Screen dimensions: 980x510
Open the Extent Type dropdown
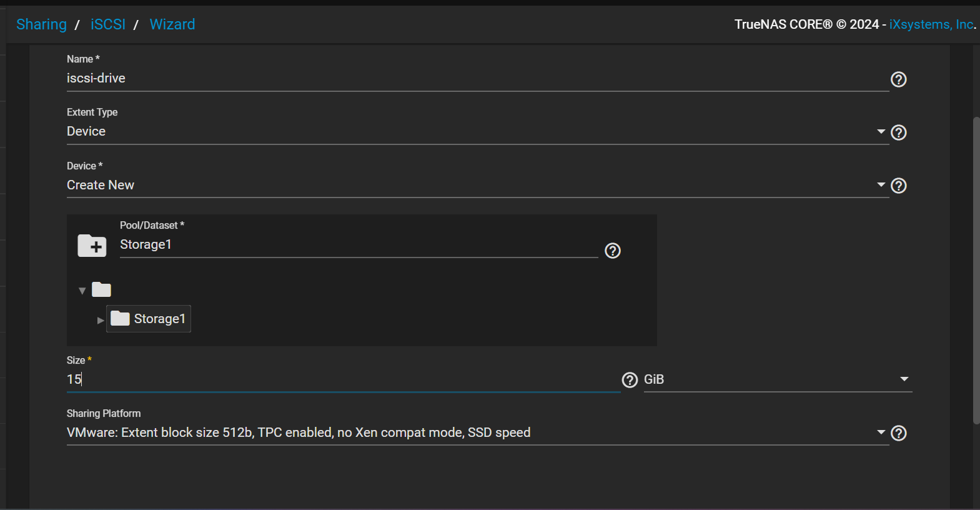(x=477, y=131)
